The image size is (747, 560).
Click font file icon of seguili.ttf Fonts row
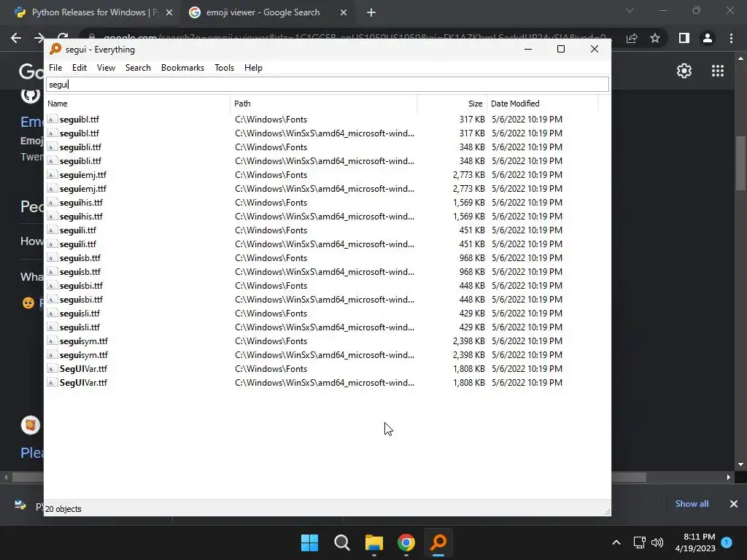pyautogui.click(x=52, y=230)
